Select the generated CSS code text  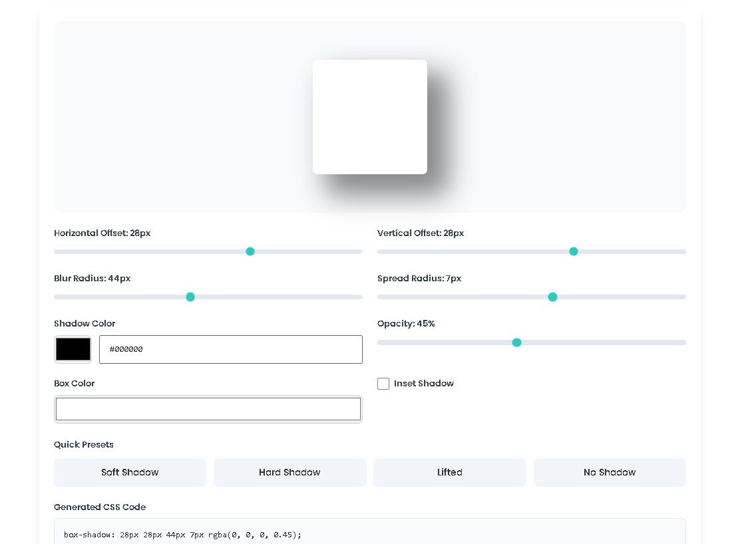[x=181, y=534]
